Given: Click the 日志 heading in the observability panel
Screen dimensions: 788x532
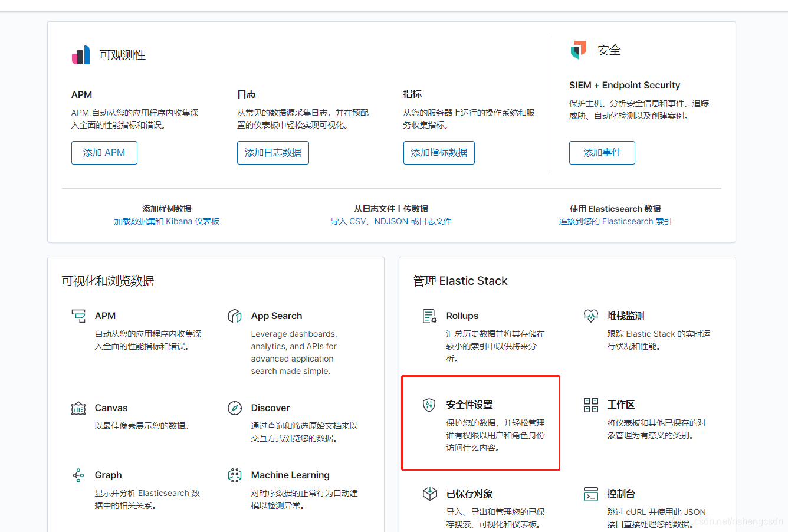Looking at the screenshot, I should point(247,94).
